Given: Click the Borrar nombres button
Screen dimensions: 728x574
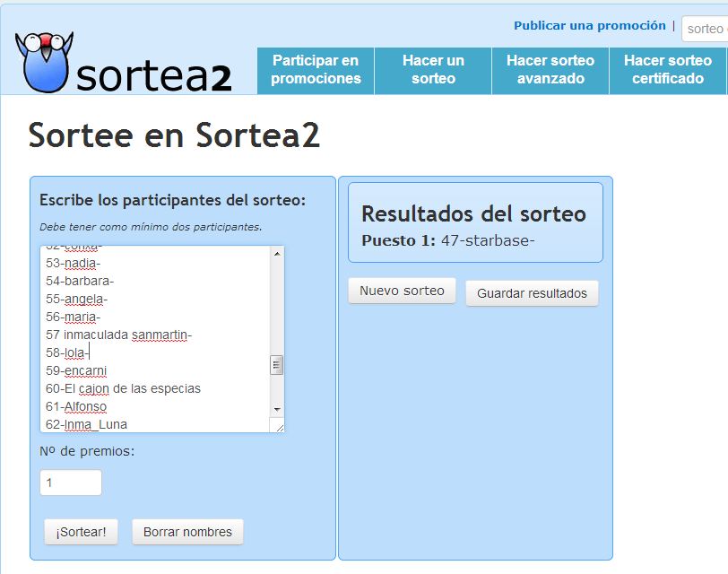Looking at the screenshot, I should tap(187, 532).
